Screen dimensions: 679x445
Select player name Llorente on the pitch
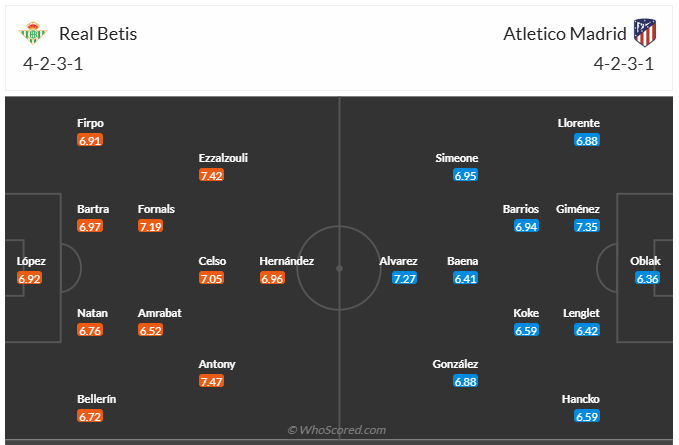(579, 124)
